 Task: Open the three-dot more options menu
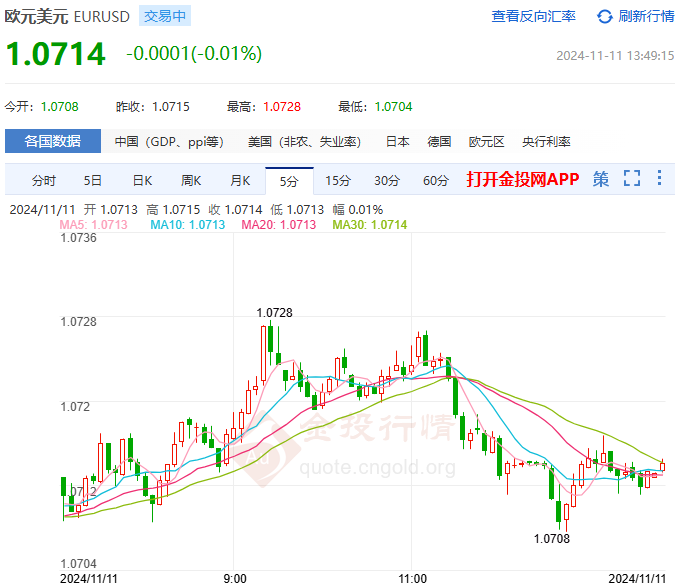tap(659, 180)
